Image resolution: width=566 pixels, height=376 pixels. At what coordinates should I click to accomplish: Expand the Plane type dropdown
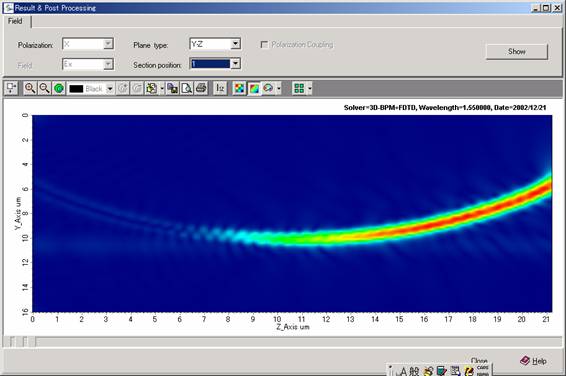(x=235, y=44)
